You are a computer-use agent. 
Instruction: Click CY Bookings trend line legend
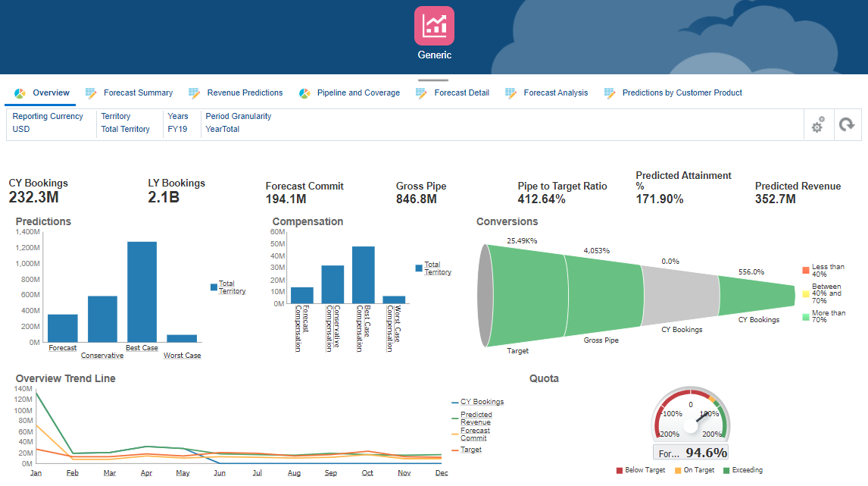(x=482, y=402)
